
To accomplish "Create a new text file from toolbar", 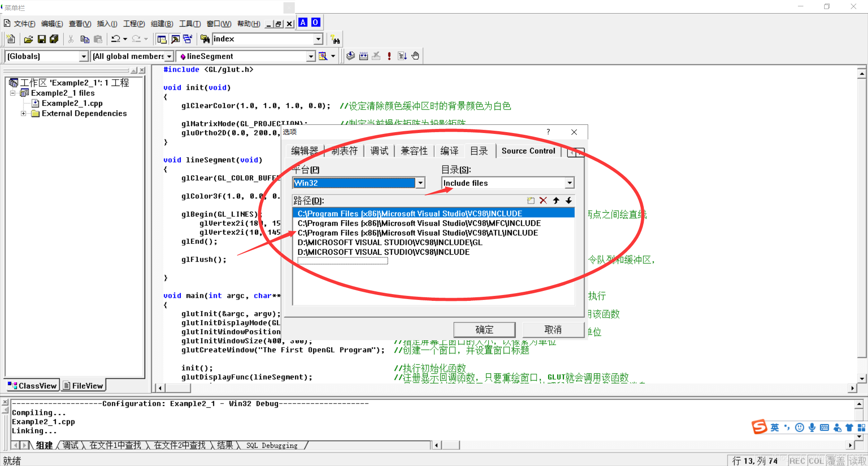I will click(x=11, y=39).
